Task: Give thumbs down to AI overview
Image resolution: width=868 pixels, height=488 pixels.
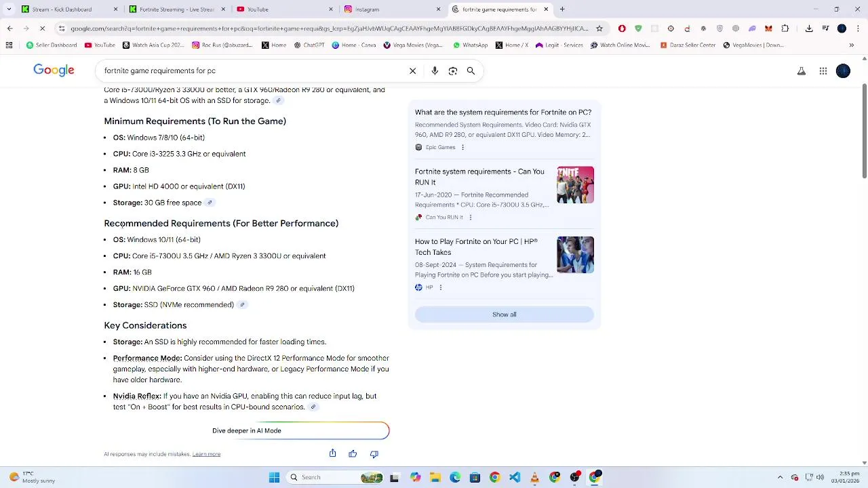Action: [374, 453]
